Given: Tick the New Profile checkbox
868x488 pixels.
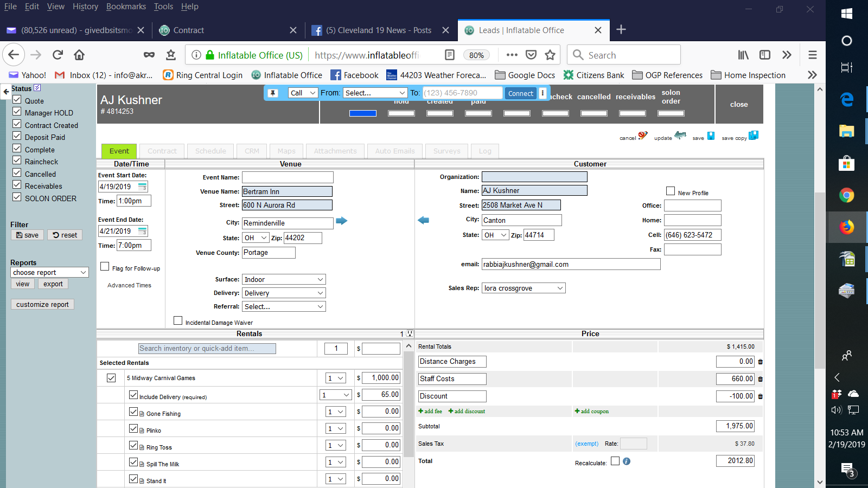Looking at the screenshot, I should 671,191.
